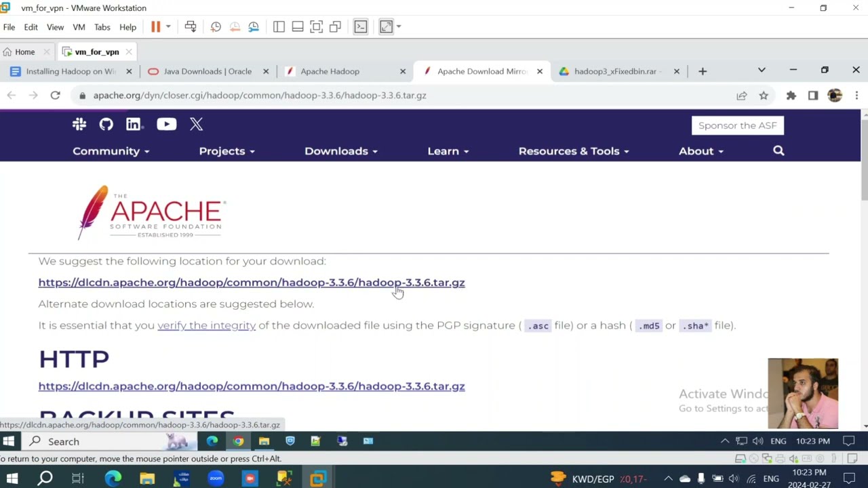The width and height of the screenshot is (868, 488).
Task: Switch to Installing Hadoop document tab
Action: click(x=72, y=71)
